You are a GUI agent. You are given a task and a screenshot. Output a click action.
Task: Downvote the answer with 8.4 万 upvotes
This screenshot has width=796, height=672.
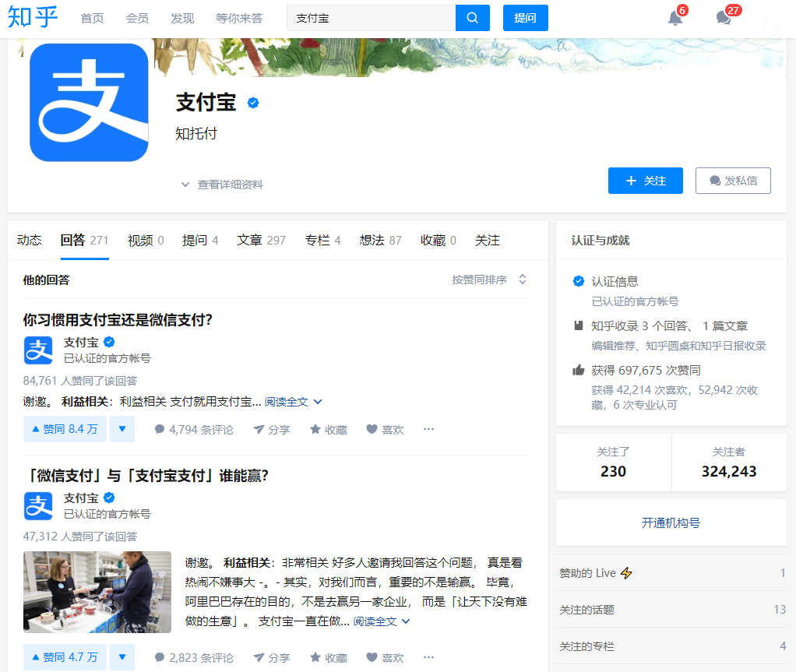click(x=122, y=429)
